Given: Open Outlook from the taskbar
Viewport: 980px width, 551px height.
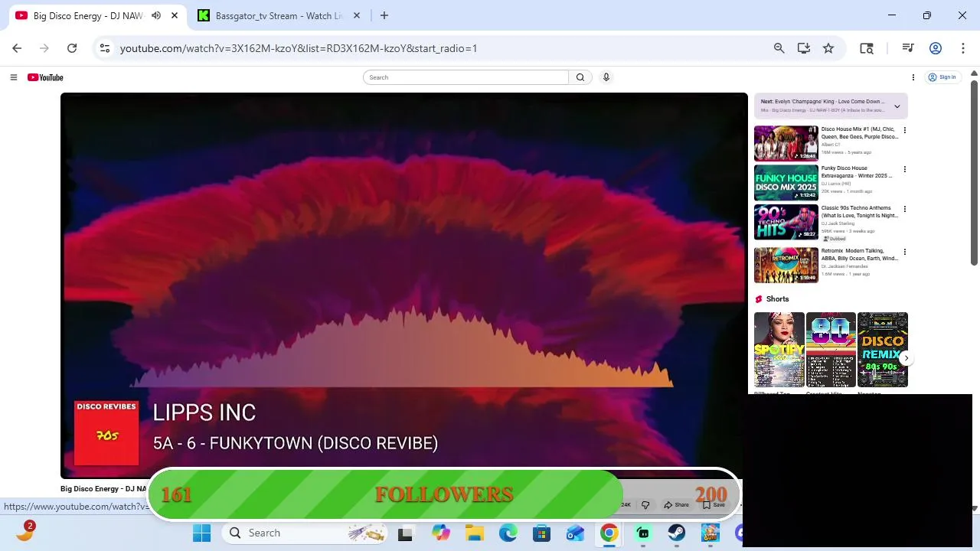Looking at the screenshot, I should 575,533.
